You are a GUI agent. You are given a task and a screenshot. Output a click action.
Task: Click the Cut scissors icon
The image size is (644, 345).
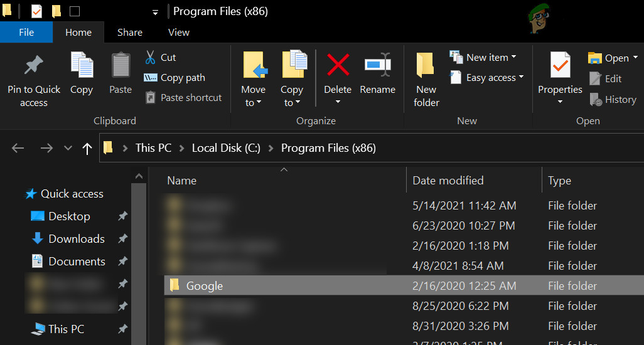(x=151, y=58)
